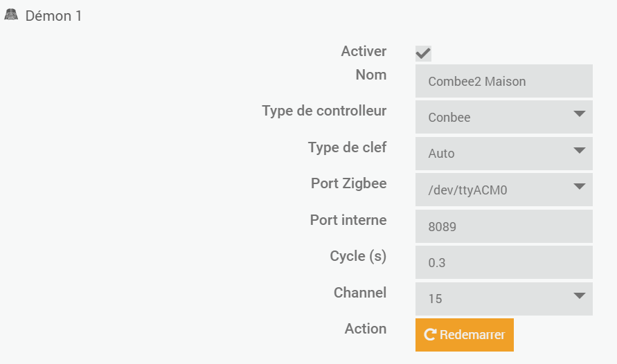
Task: Click the Type de controlleur label
Action: 324,111
